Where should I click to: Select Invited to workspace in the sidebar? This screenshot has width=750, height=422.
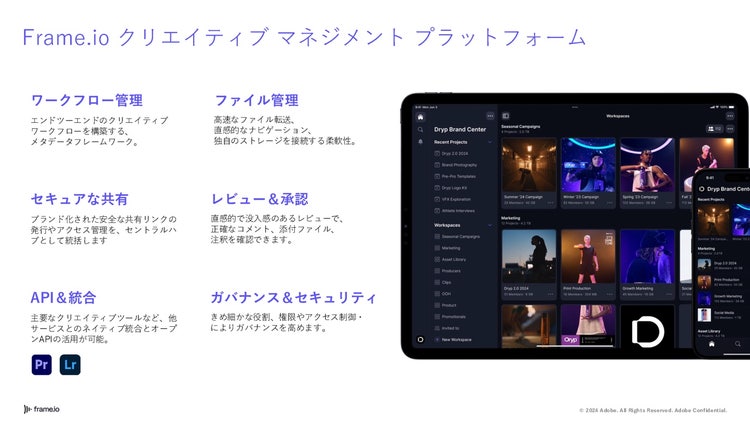click(x=447, y=328)
